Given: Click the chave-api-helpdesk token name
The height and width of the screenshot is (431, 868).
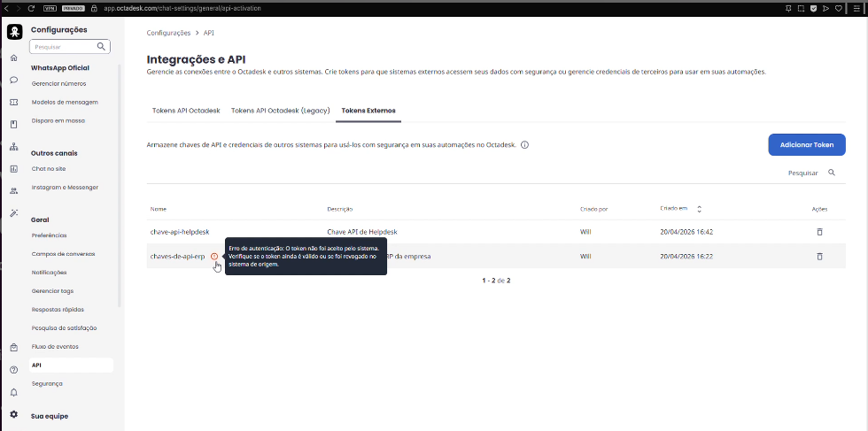Looking at the screenshot, I should [x=180, y=232].
